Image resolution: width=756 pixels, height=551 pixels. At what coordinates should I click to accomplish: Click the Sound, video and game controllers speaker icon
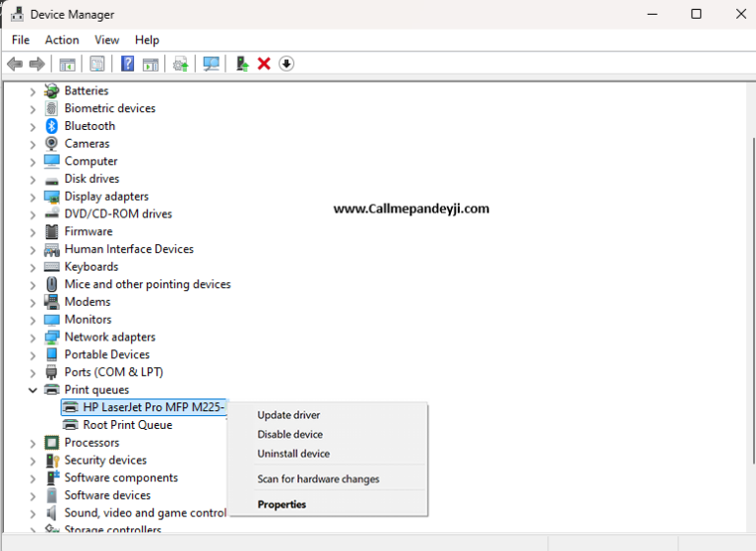51,513
